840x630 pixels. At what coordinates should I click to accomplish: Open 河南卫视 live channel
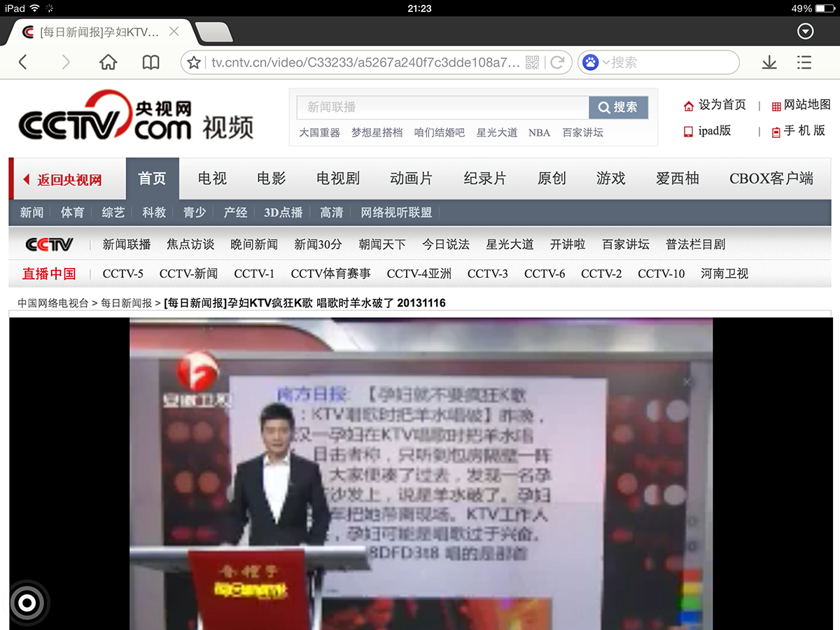(724, 274)
